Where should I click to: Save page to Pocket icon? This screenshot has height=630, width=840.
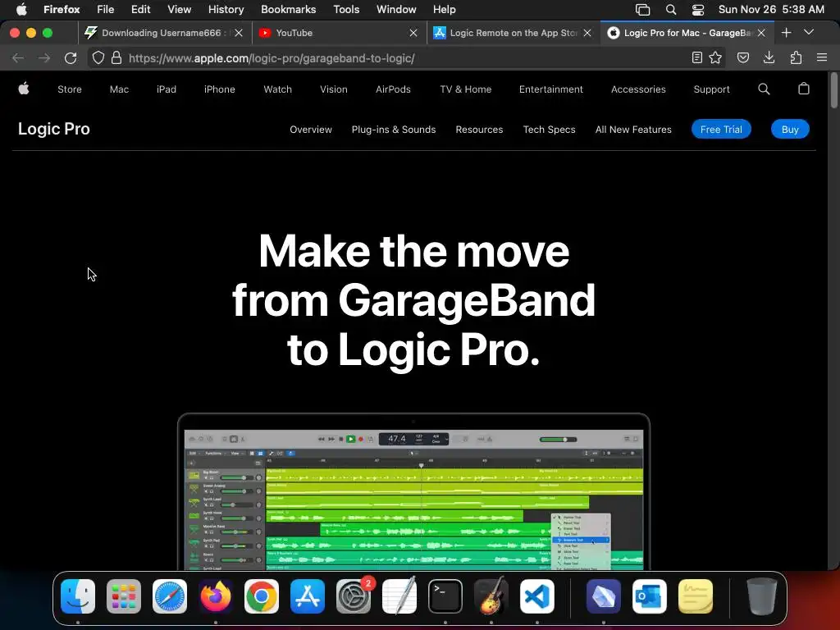coord(743,58)
